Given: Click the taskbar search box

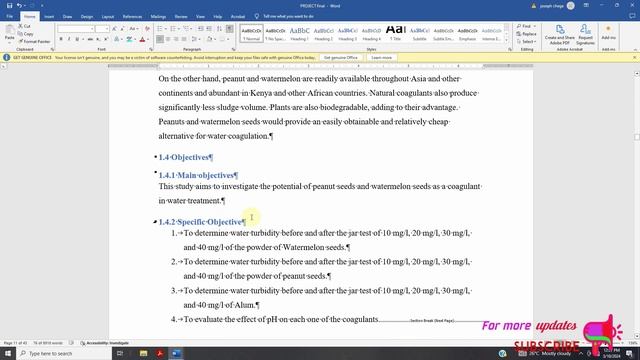Looking at the screenshot, I should pos(64,353).
